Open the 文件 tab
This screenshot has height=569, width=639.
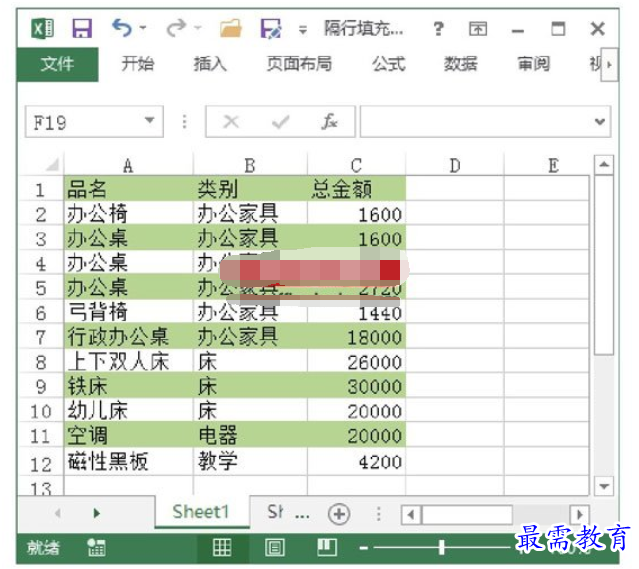57,64
